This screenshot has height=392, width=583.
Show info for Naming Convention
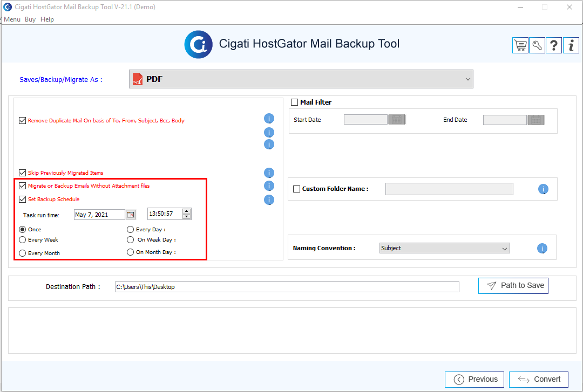coord(542,248)
